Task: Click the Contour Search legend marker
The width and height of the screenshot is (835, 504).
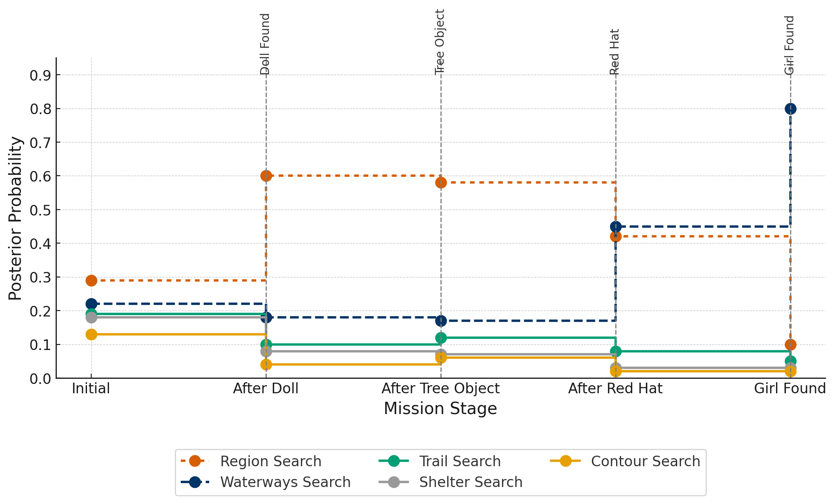Action: tap(566, 461)
